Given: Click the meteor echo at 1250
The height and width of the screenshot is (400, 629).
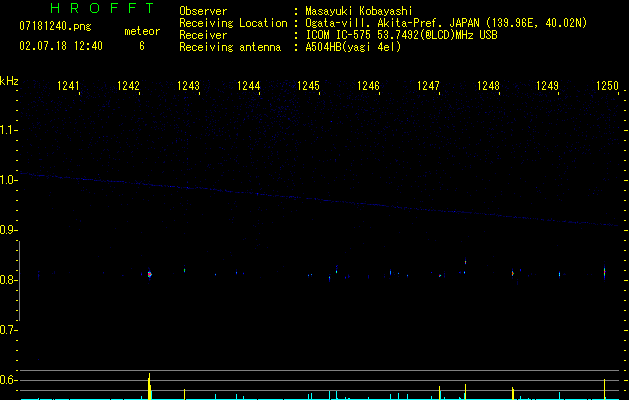Looking at the screenshot, I should 605,272.
